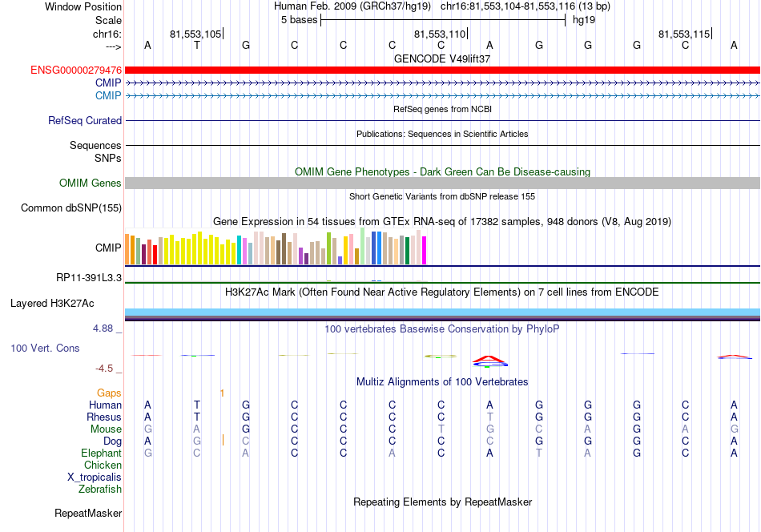The height and width of the screenshot is (532, 761).
Task: Select the Rhesus species label
Action: click(x=104, y=417)
